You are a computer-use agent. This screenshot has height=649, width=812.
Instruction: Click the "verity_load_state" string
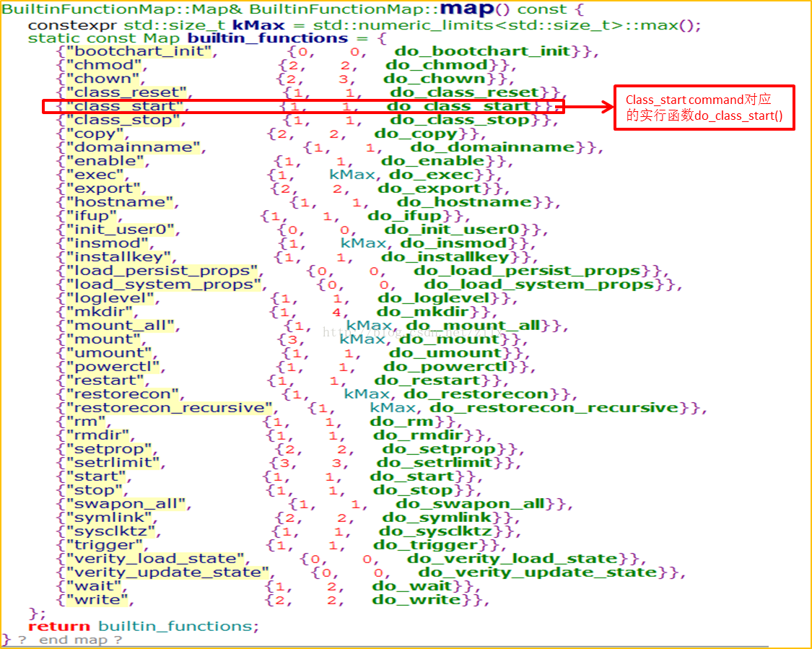pos(155,559)
